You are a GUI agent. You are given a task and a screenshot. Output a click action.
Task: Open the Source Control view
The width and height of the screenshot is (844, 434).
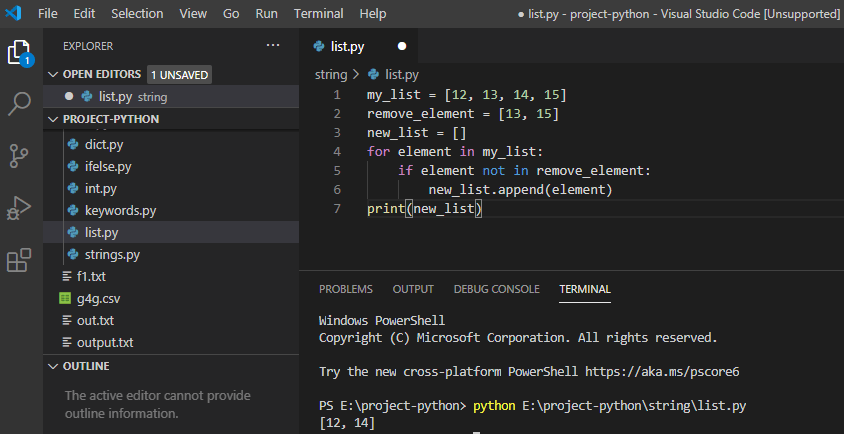point(20,157)
